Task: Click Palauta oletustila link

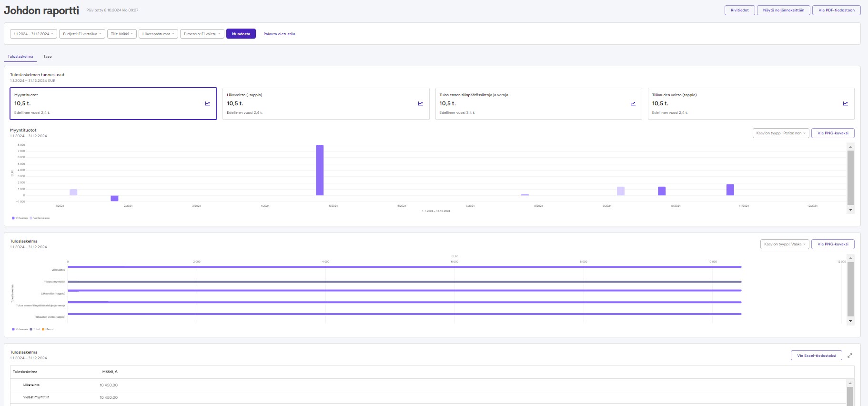Action: [279, 34]
